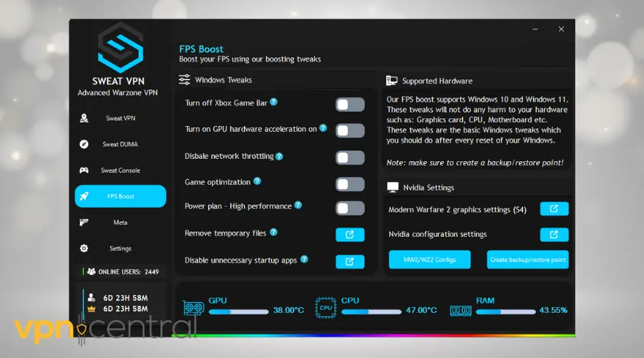Image resolution: width=644 pixels, height=358 pixels.
Task: Click the MW2/WZ2 Configs button
Action: point(429,260)
